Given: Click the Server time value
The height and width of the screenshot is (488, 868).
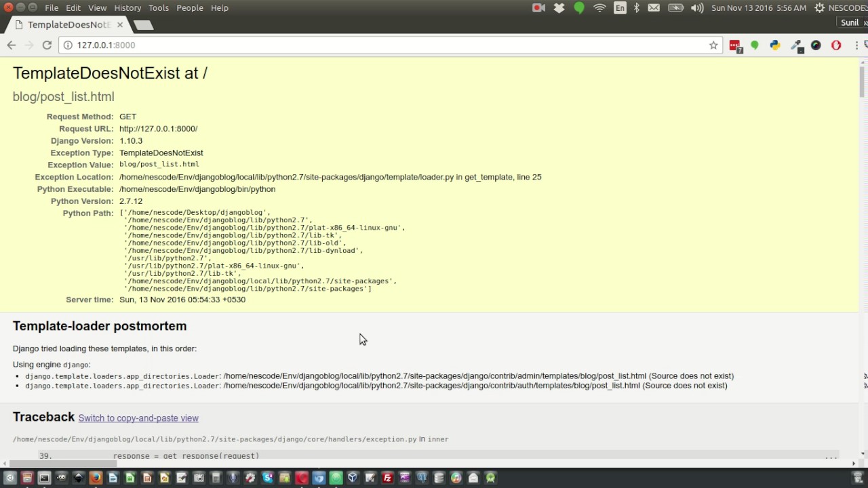Looking at the screenshot, I should tap(182, 300).
